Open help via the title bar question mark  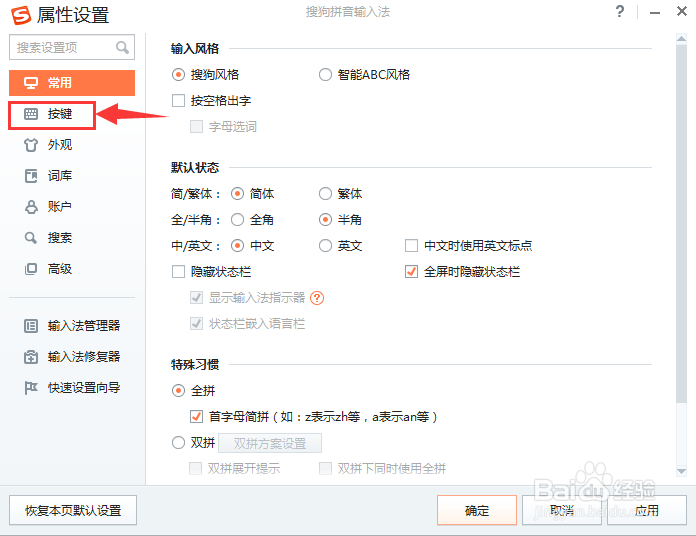tap(620, 11)
